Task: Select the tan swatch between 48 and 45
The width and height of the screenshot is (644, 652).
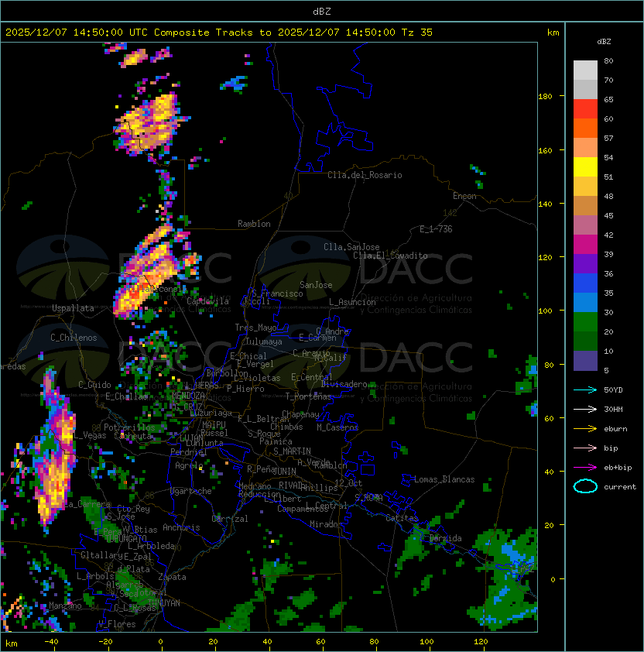Action: (585, 205)
